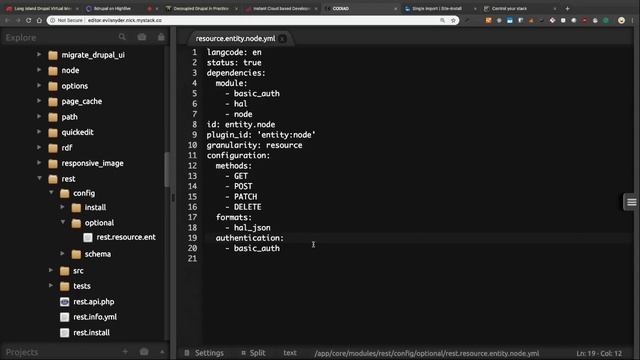Expand the migrate_drupal_ui folder
The image size is (640, 360).
[x=39, y=54]
